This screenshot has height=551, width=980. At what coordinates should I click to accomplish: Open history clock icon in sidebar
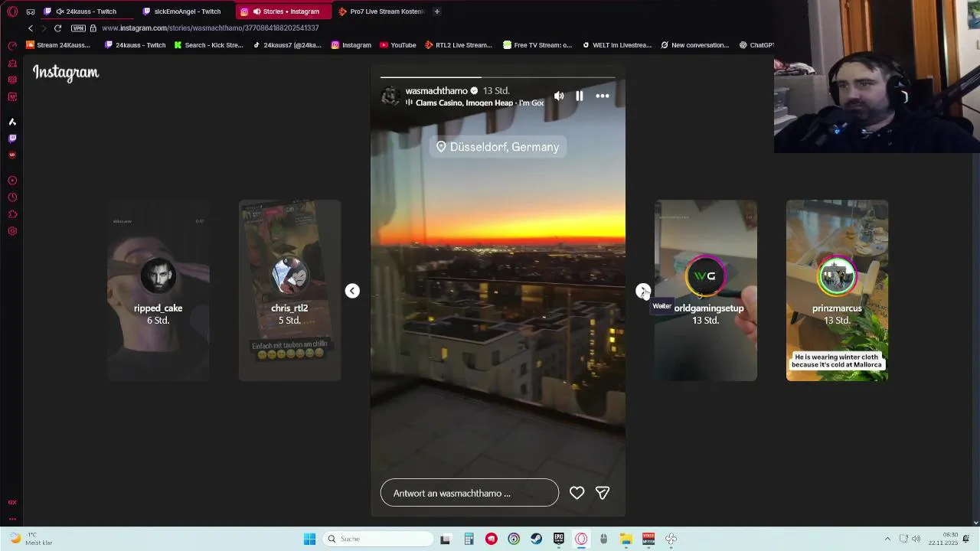(x=12, y=197)
